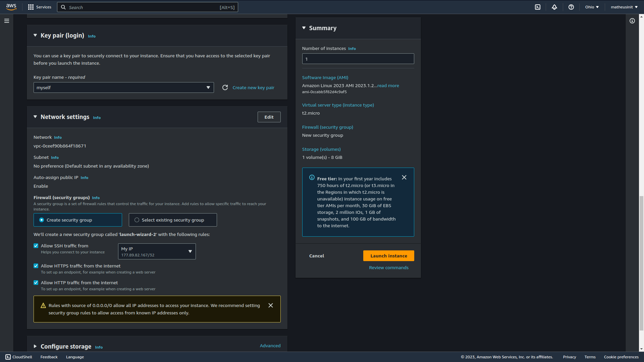This screenshot has height=362, width=644.
Task: Click the refresh key pair icon
Action: pos(225,87)
